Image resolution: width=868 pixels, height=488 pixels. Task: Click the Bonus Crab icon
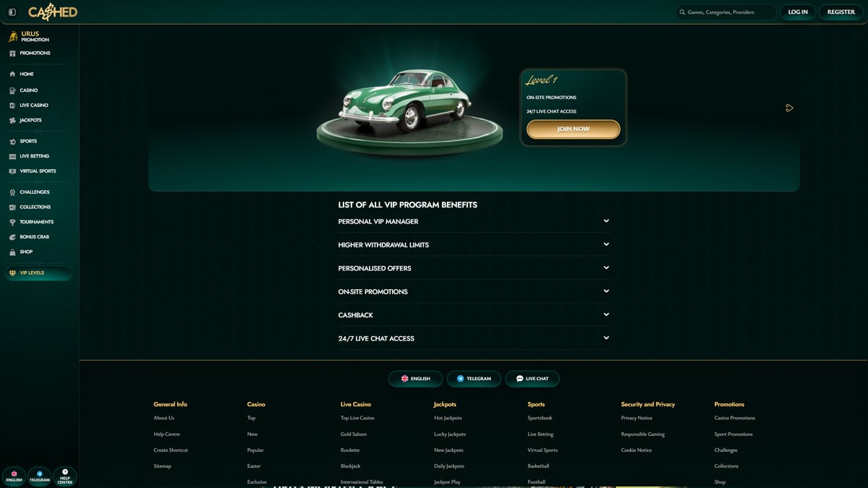pos(12,237)
